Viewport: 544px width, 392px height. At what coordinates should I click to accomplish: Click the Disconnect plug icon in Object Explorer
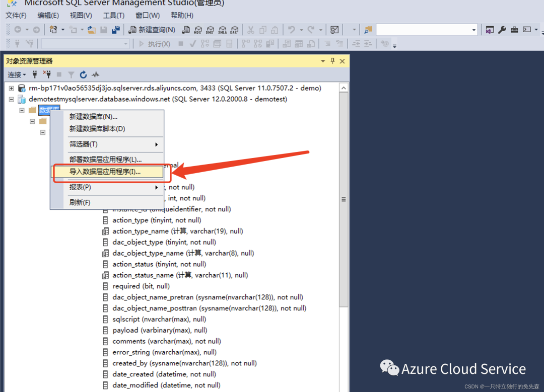click(x=47, y=74)
